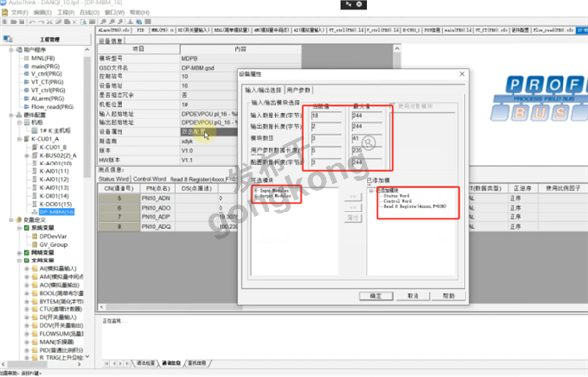Collapse the 已添加模块 root node

[x=371, y=191]
